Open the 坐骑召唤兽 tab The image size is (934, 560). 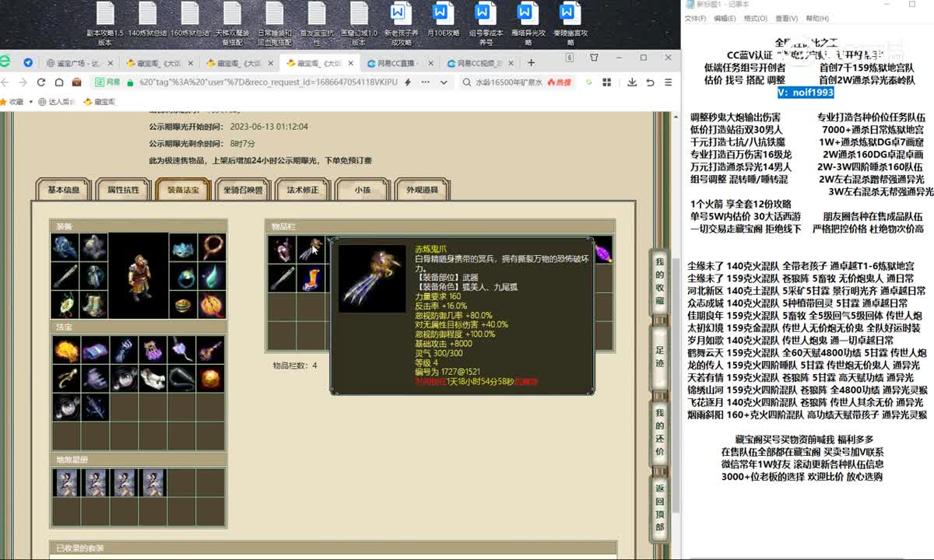tap(243, 189)
